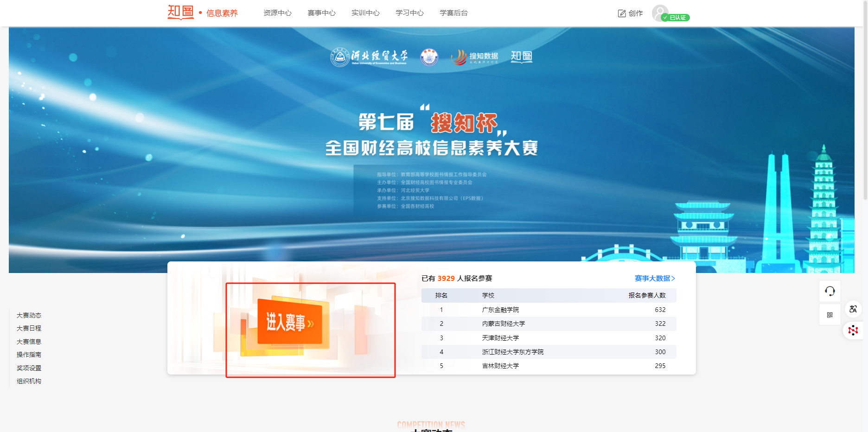Image resolution: width=868 pixels, height=432 pixels.
Task: Open customer service headset icon
Action: (830, 291)
